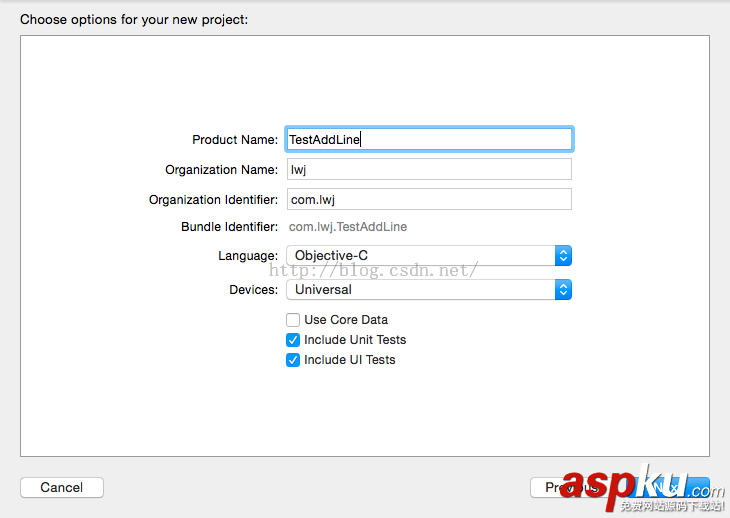Image resolution: width=730 pixels, height=518 pixels.
Task: Click the Organization Identifier field
Action: click(429, 199)
